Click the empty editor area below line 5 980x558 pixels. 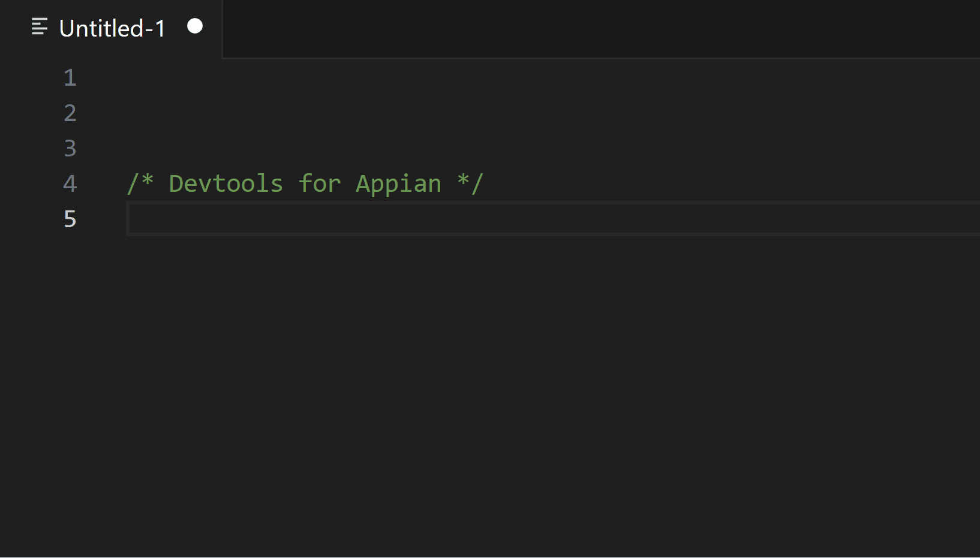point(420,360)
